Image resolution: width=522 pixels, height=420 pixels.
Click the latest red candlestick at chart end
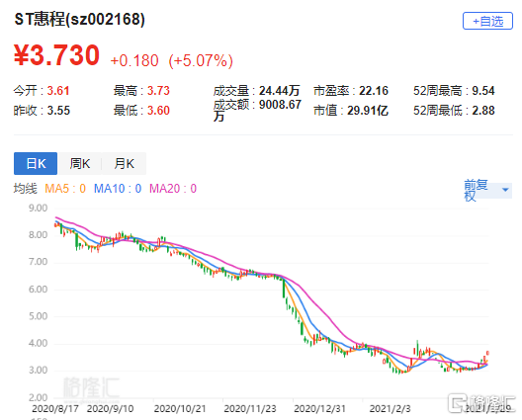tap(487, 354)
